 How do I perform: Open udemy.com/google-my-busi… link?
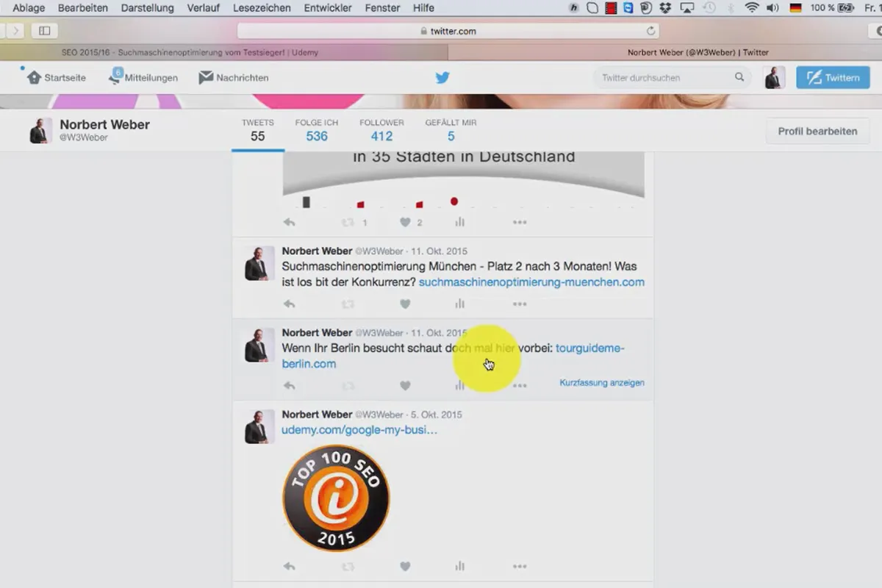pyautogui.click(x=359, y=430)
